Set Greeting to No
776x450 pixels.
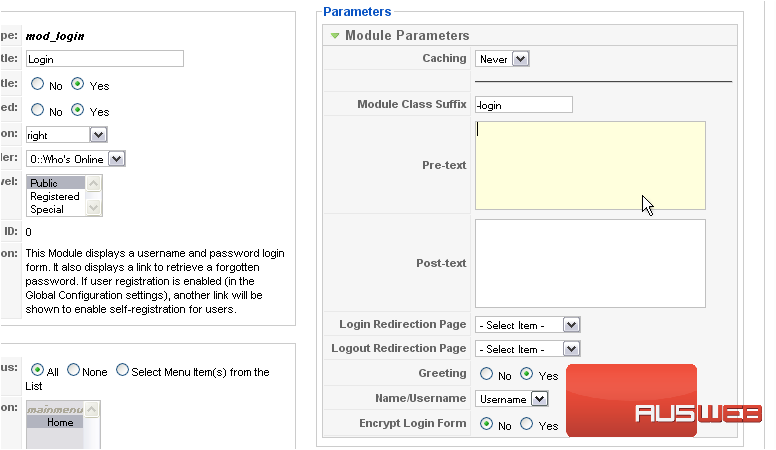pos(486,374)
